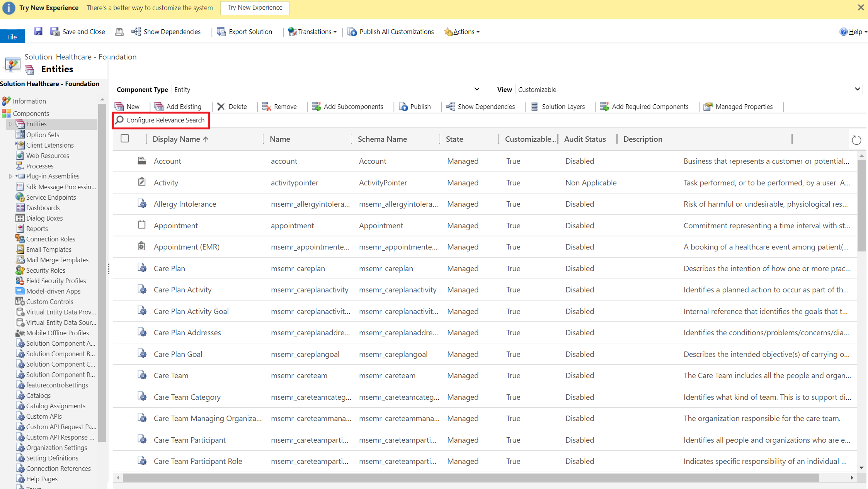The image size is (868, 489).
Task: Click the Care Plan entity link
Action: [x=169, y=268]
